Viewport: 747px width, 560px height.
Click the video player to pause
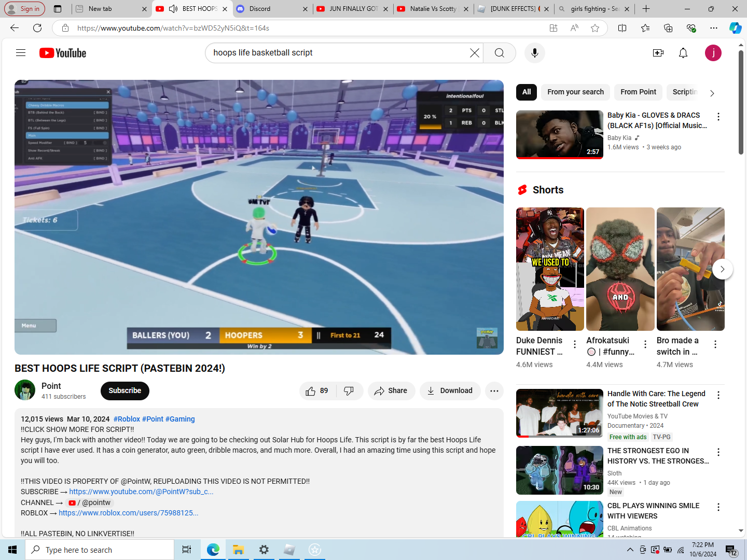click(259, 217)
